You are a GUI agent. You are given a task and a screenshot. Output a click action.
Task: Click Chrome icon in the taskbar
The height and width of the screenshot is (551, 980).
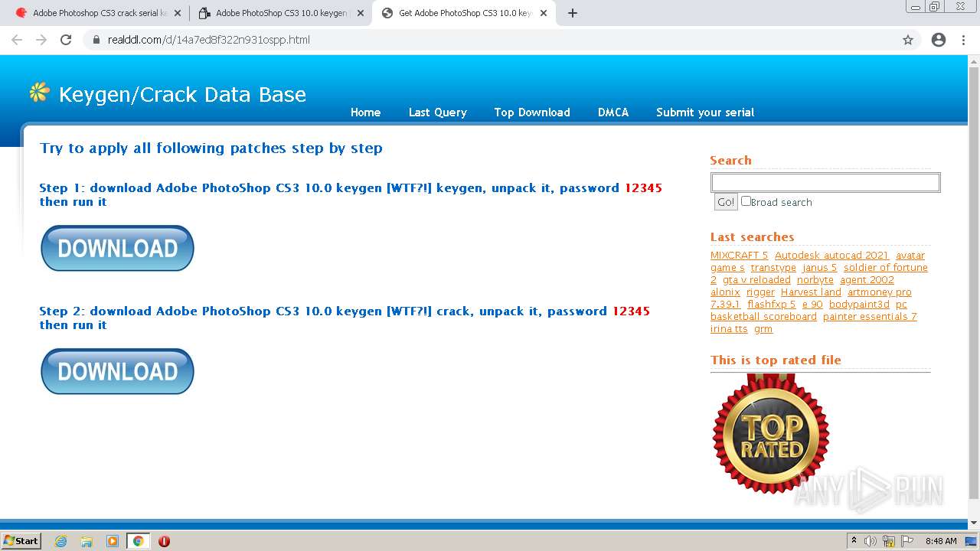(138, 541)
